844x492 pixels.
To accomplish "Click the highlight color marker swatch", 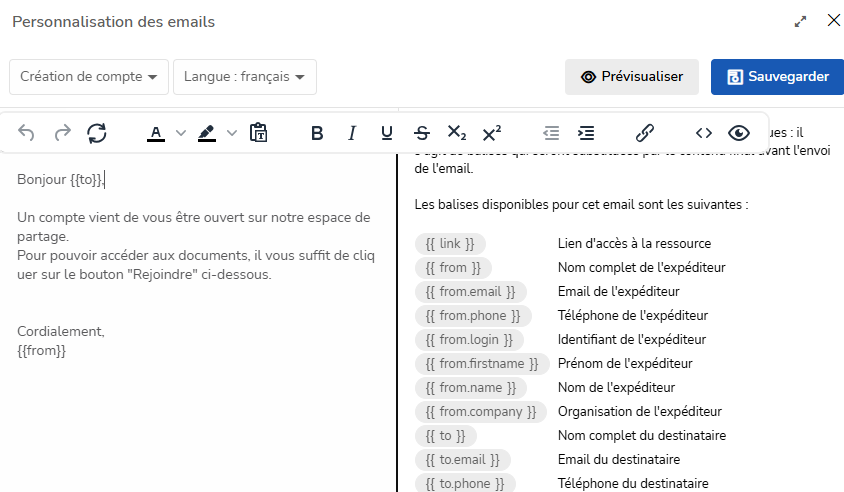I will (x=207, y=133).
